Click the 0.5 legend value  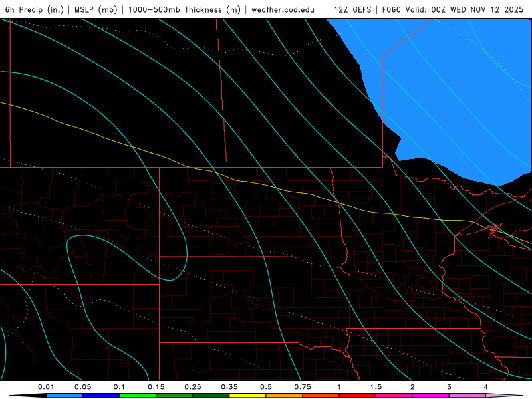(266, 387)
